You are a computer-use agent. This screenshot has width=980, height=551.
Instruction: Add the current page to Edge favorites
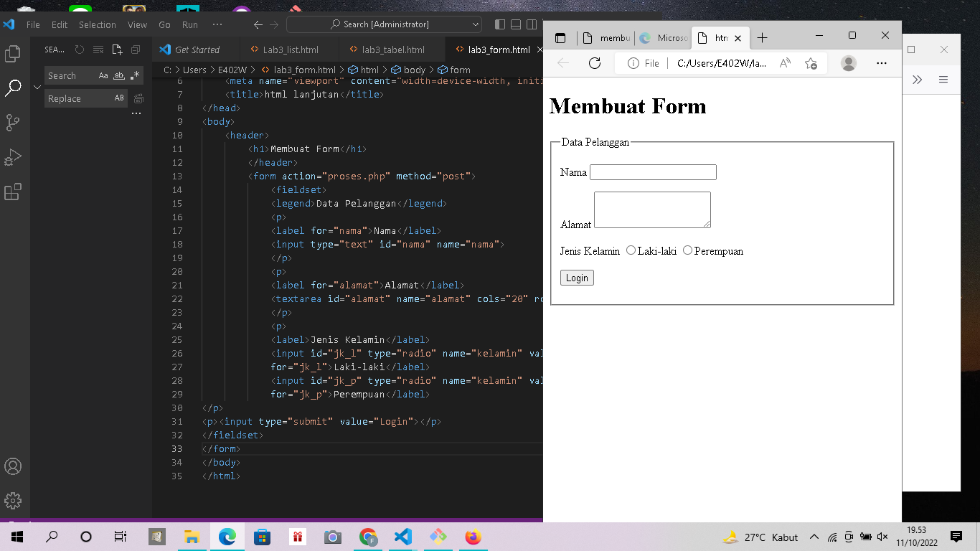(x=811, y=63)
